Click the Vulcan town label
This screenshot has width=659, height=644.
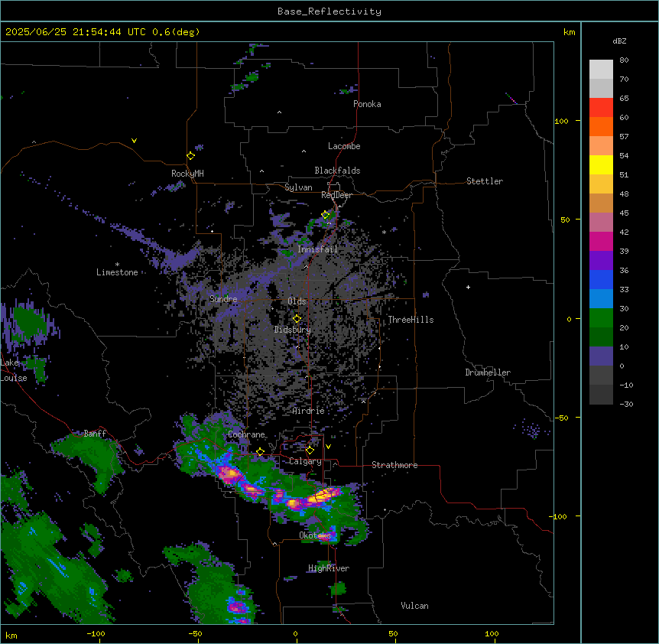415,606
